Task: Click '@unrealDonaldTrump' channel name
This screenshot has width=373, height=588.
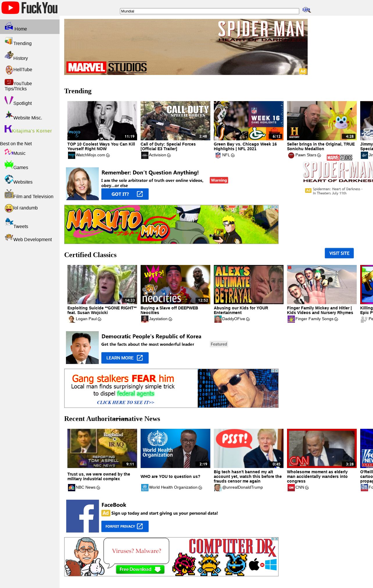Action: (x=243, y=487)
